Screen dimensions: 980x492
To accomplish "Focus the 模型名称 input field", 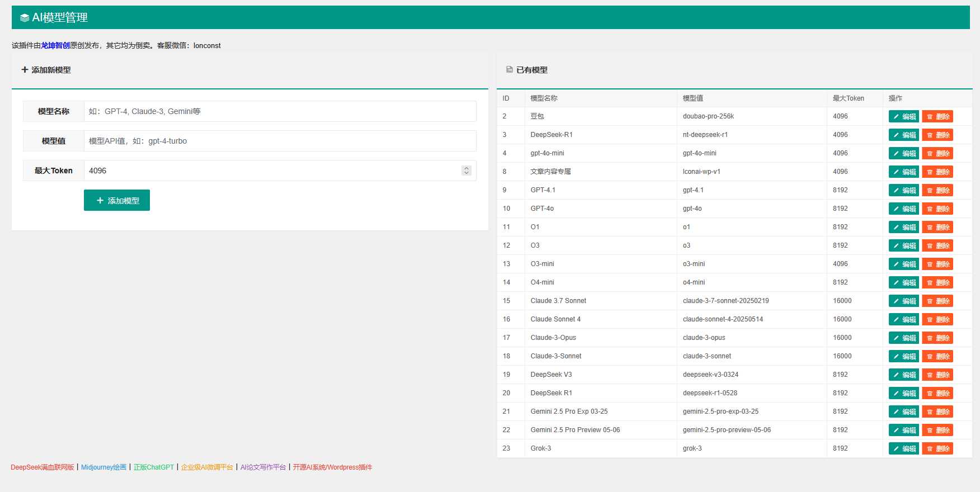I will 280,111.
